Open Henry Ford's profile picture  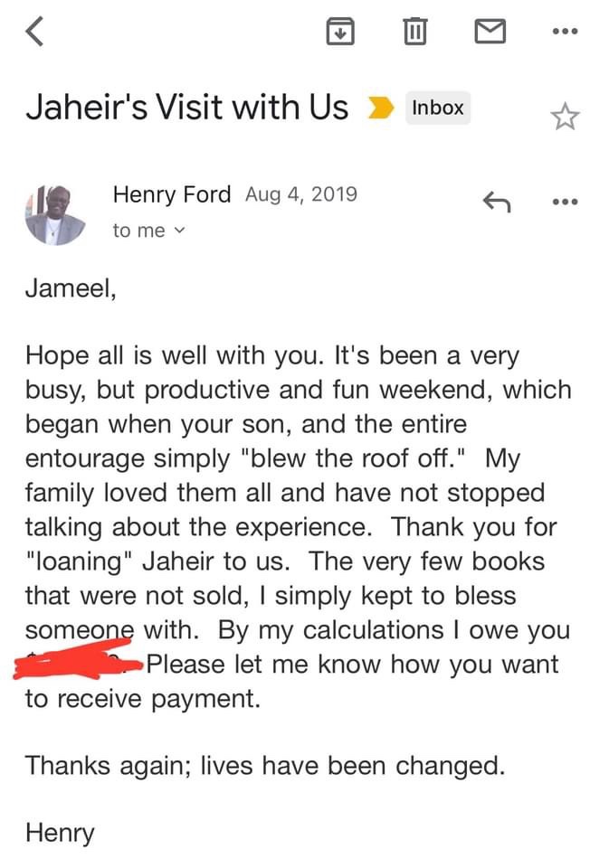[55, 214]
